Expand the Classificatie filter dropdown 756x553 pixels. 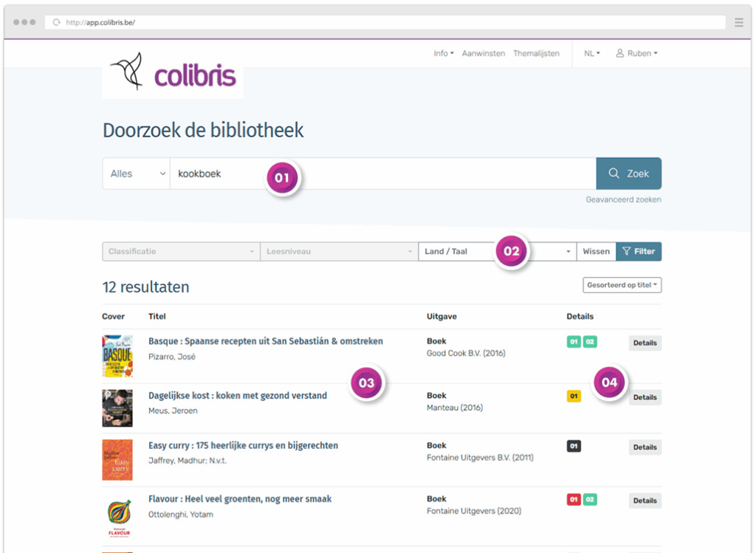[x=181, y=252]
